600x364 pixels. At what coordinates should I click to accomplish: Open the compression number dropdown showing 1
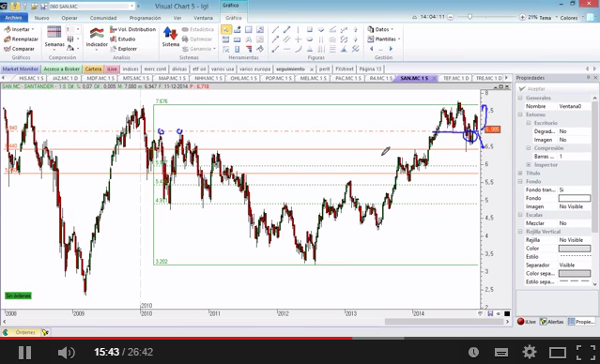[x=78, y=29]
